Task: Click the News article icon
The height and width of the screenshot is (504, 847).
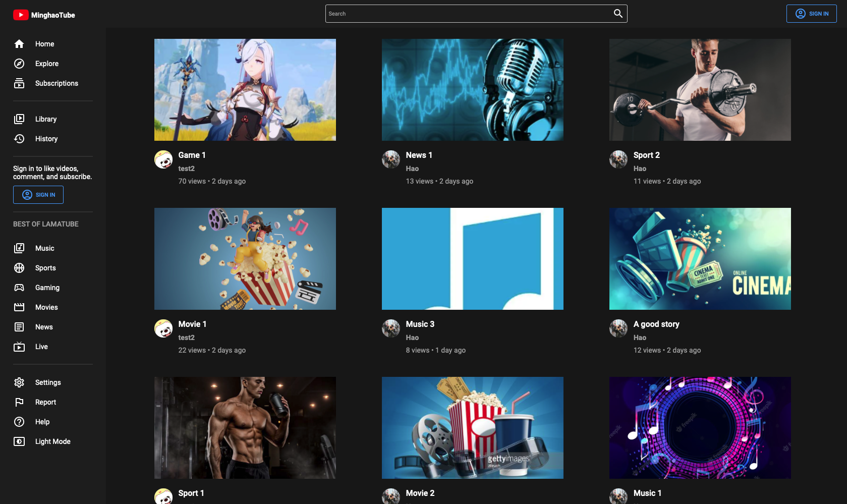Action: (x=19, y=327)
